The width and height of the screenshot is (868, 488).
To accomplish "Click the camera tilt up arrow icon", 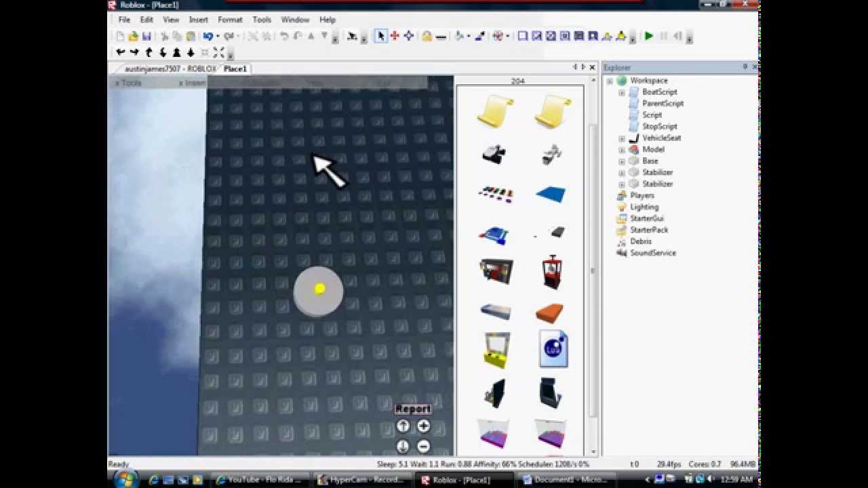I will tap(149, 52).
